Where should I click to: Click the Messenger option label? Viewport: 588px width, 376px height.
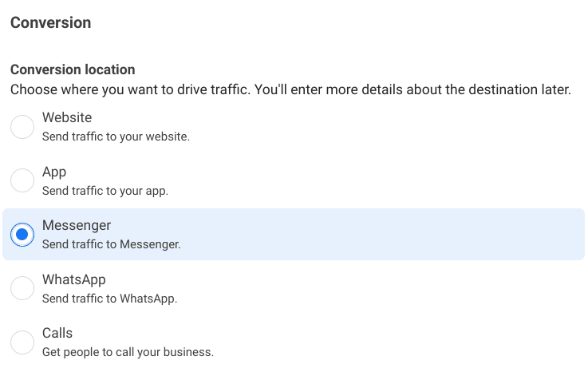point(77,225)
